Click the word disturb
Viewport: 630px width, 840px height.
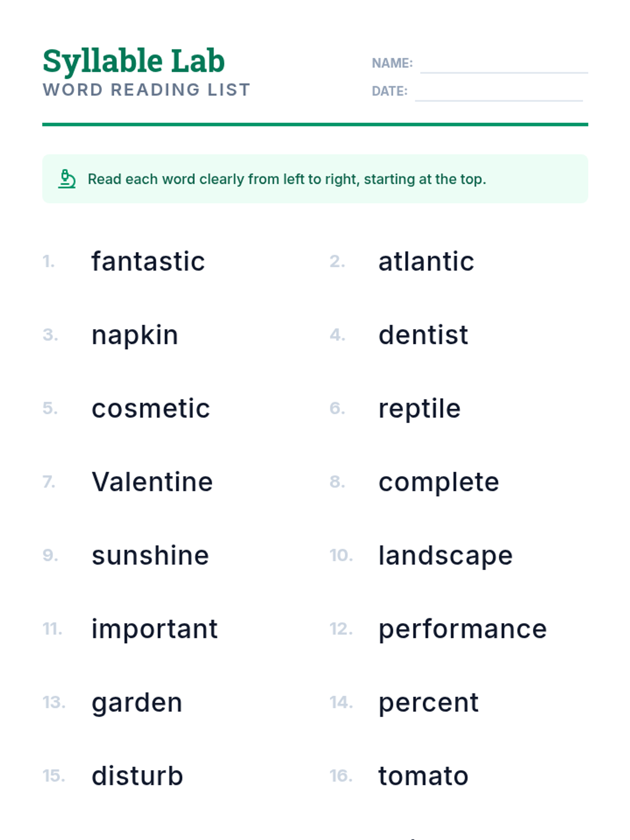click(137, 776)
